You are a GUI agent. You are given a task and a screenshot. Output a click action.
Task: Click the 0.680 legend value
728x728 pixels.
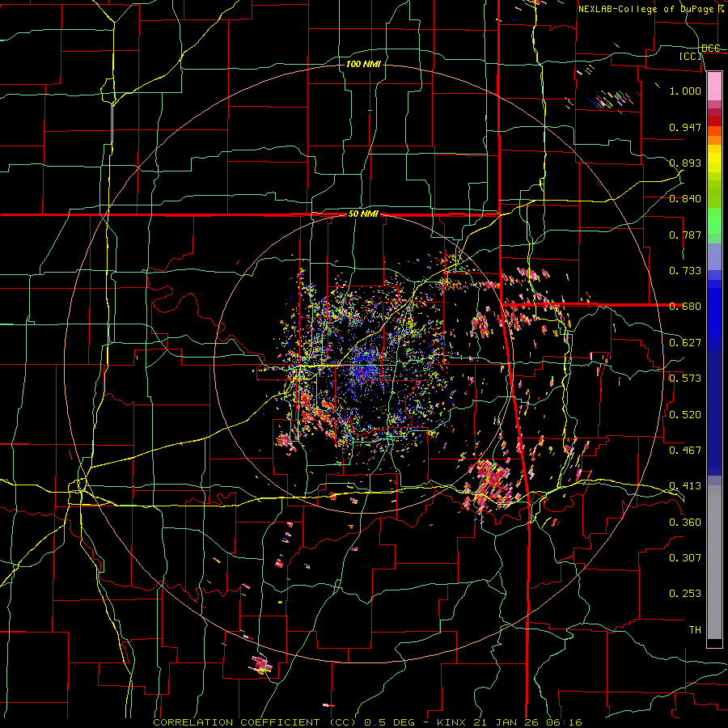[x=685, y=307]
